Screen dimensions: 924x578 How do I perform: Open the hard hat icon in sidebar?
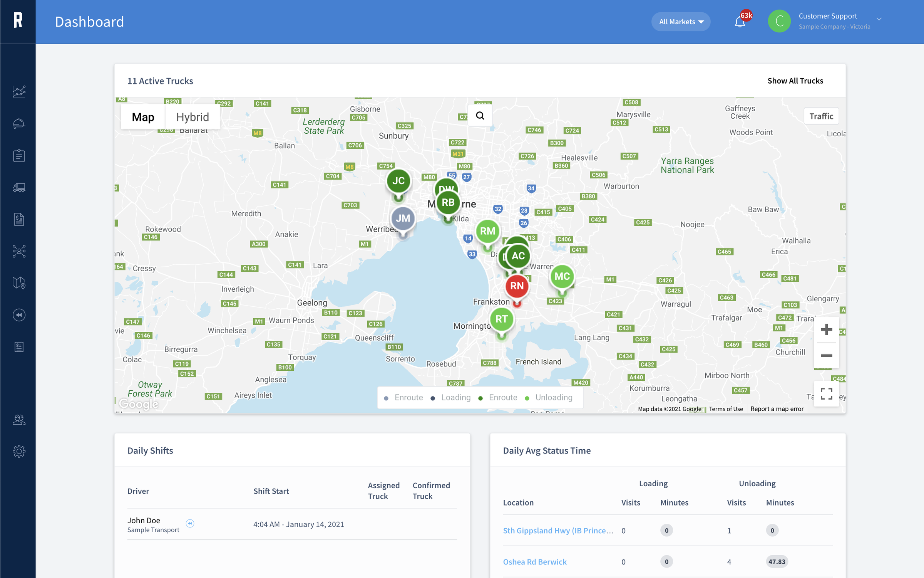click(x=19, y=124)
